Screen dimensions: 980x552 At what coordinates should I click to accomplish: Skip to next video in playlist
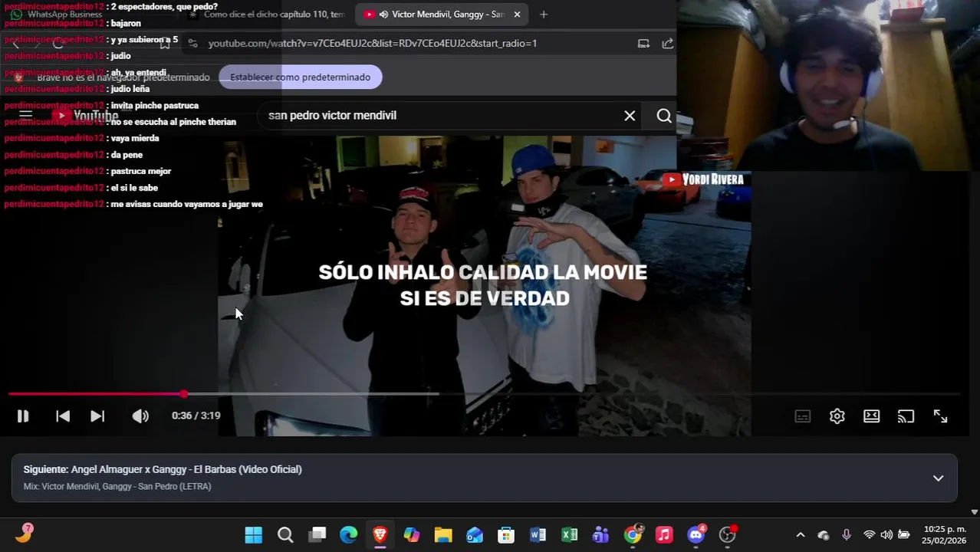point(97,416)
